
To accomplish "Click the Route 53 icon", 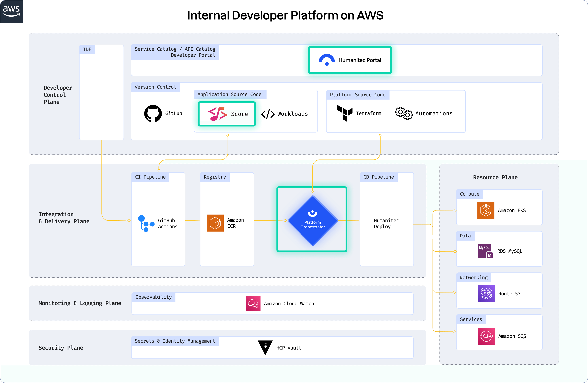I will [486, 294].
